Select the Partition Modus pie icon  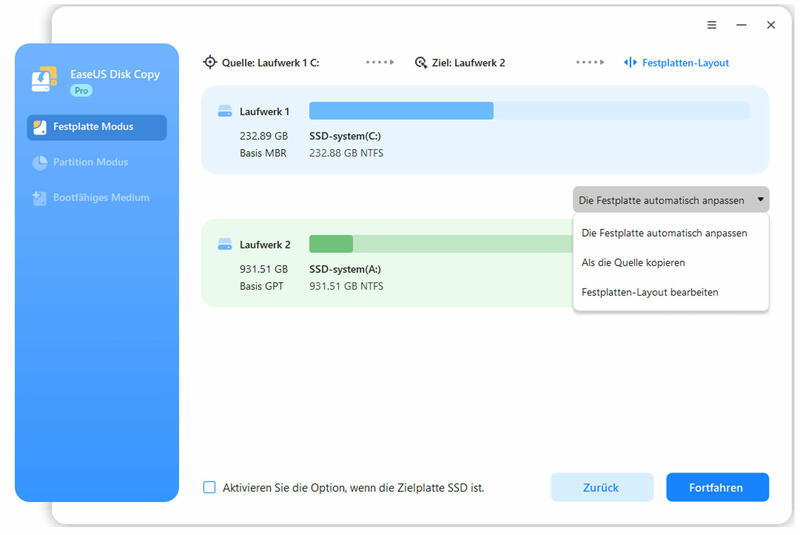(40, 162)
